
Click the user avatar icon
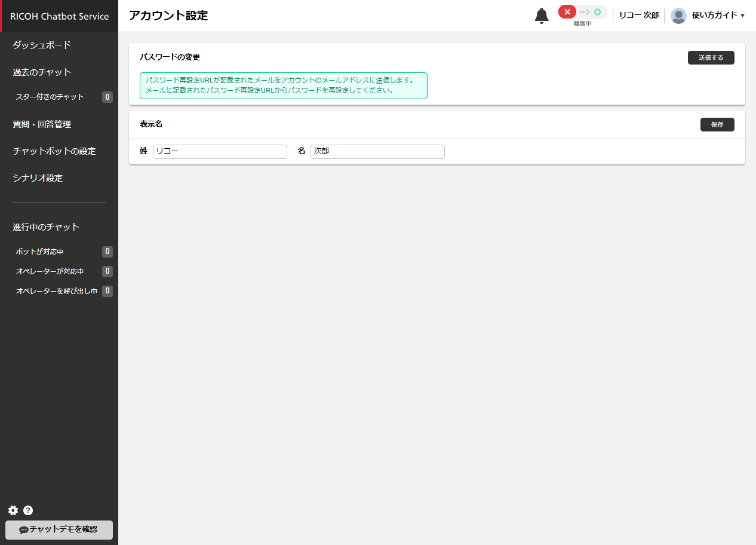678,16
